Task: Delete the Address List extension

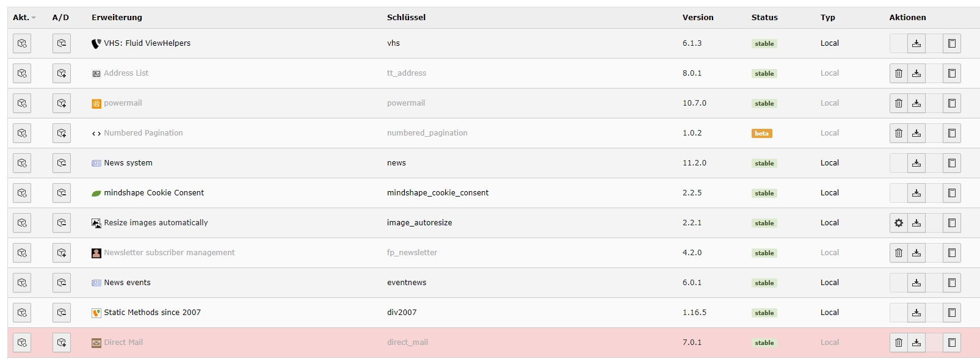Action: pos(899,73)
